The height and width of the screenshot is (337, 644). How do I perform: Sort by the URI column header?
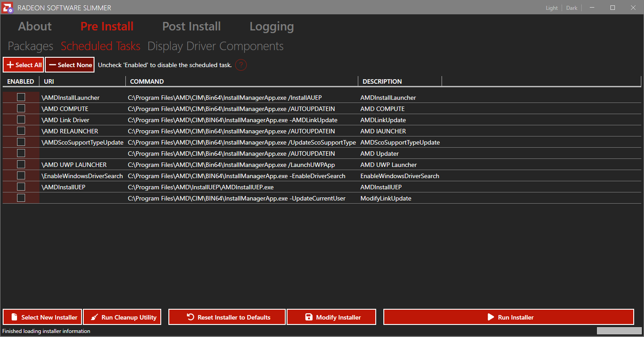(x=82, y=81)
